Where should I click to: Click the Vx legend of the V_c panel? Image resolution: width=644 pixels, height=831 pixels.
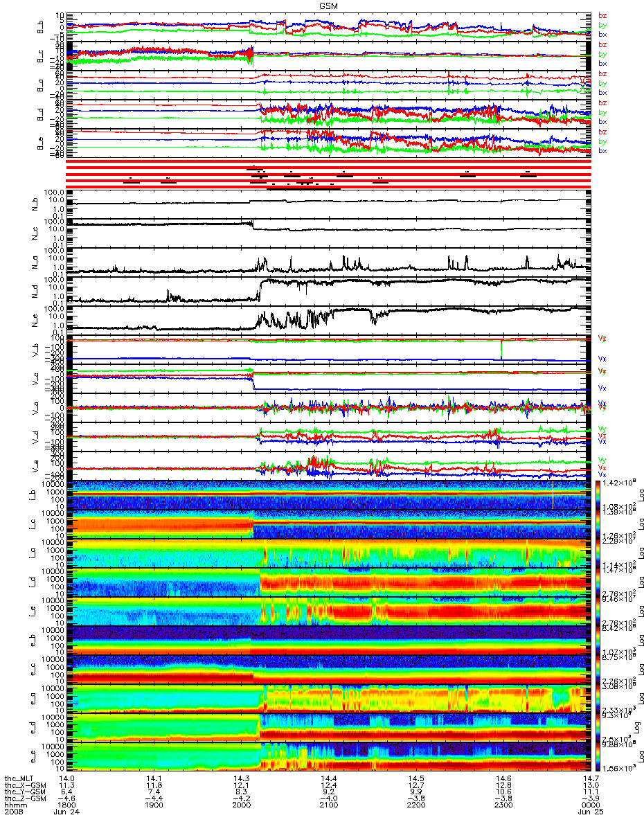pyautogui.click(x=602, y=388)
